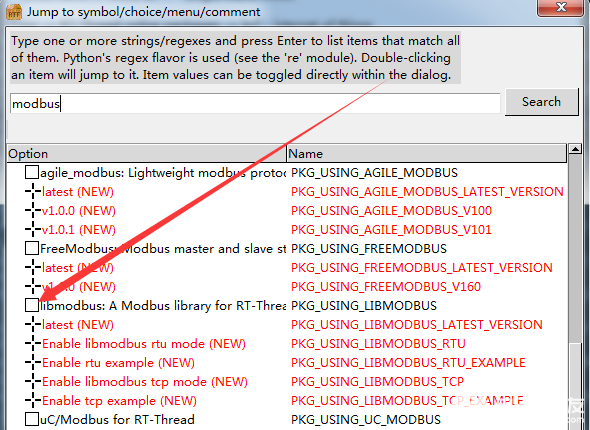Click the Search button

(x=541, y=102)
